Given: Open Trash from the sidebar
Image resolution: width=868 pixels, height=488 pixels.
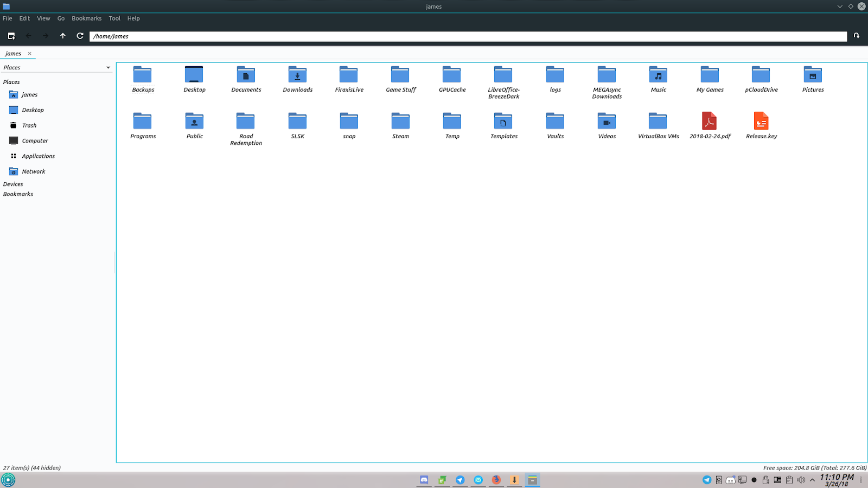Looking at the screenshot, I should point(29,125).
